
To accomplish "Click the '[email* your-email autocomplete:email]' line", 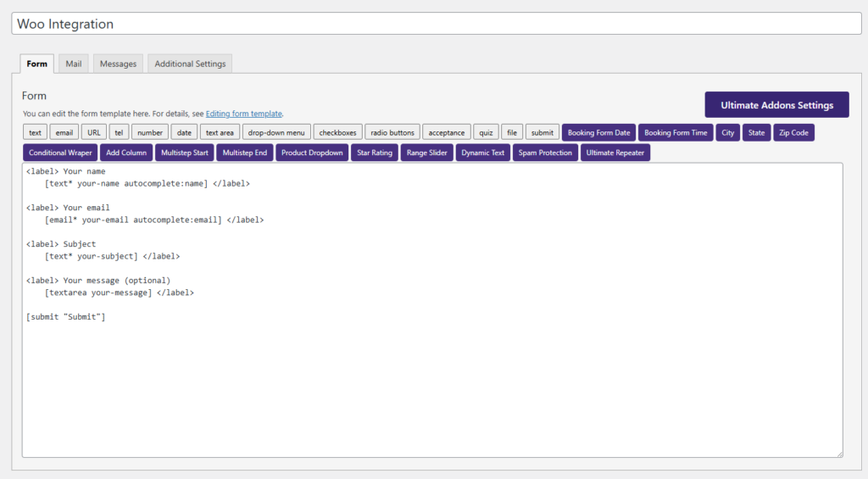I will (x=154, y=220).
